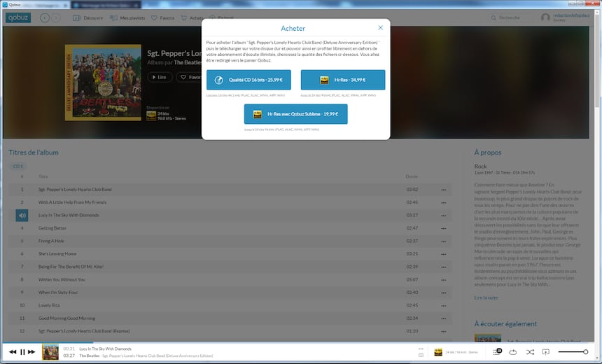Toggle shuffle playback

(x=530, y=352)
